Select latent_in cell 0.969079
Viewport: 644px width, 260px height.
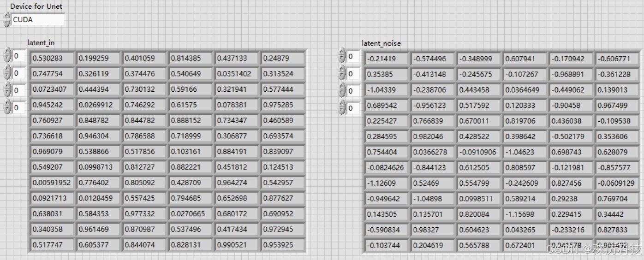(52, 151)
